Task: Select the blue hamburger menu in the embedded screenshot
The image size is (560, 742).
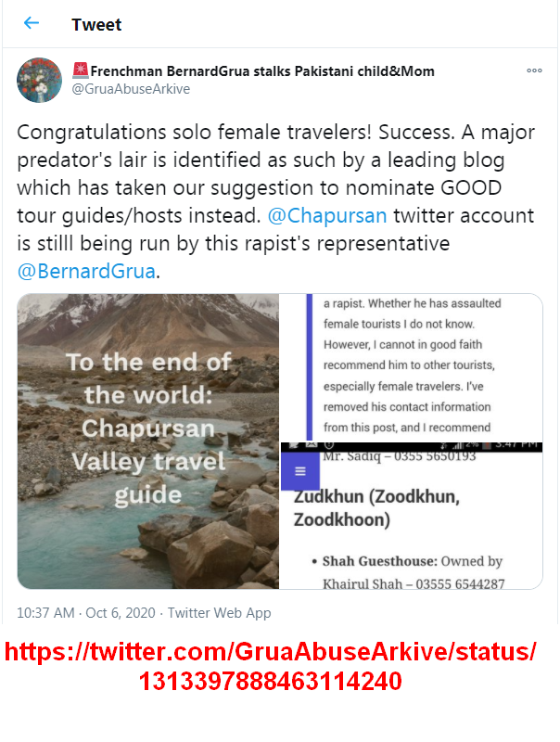Action: click(299, 471)
